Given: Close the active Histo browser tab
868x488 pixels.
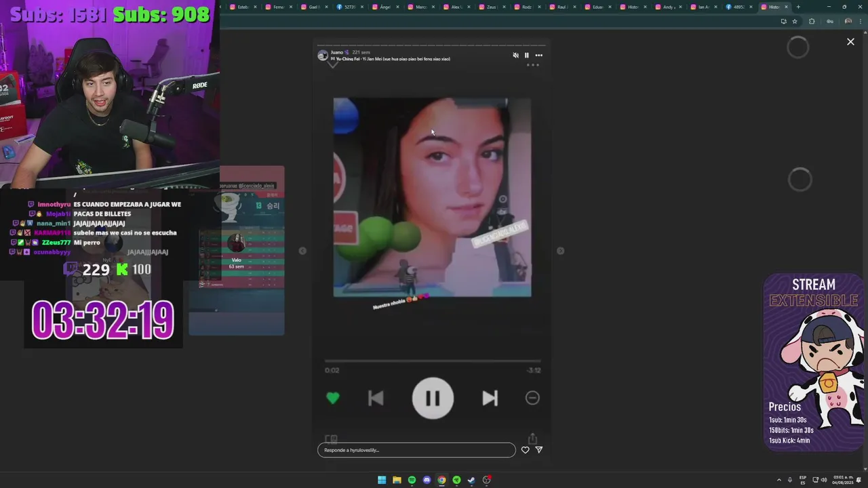Looking at the screenshot, I should (x=787, y=7).
